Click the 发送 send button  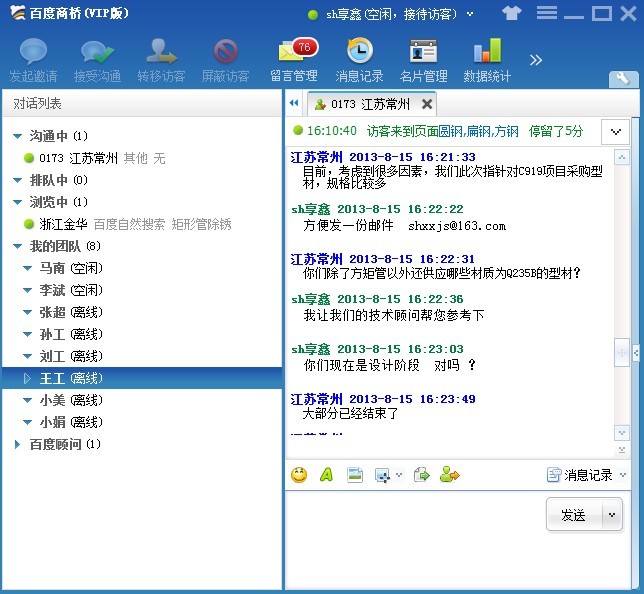(573, 515)
